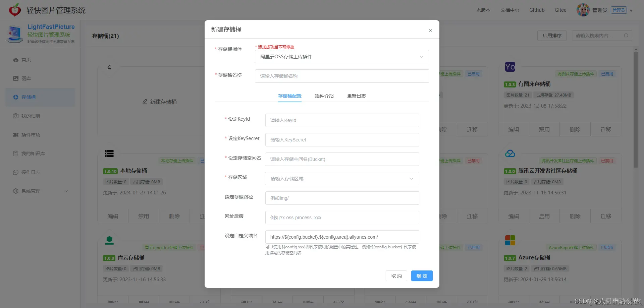Screen dimensions: 644x308
Task: Focus the 设定KeyId input field
Action: tap(342, 120)
